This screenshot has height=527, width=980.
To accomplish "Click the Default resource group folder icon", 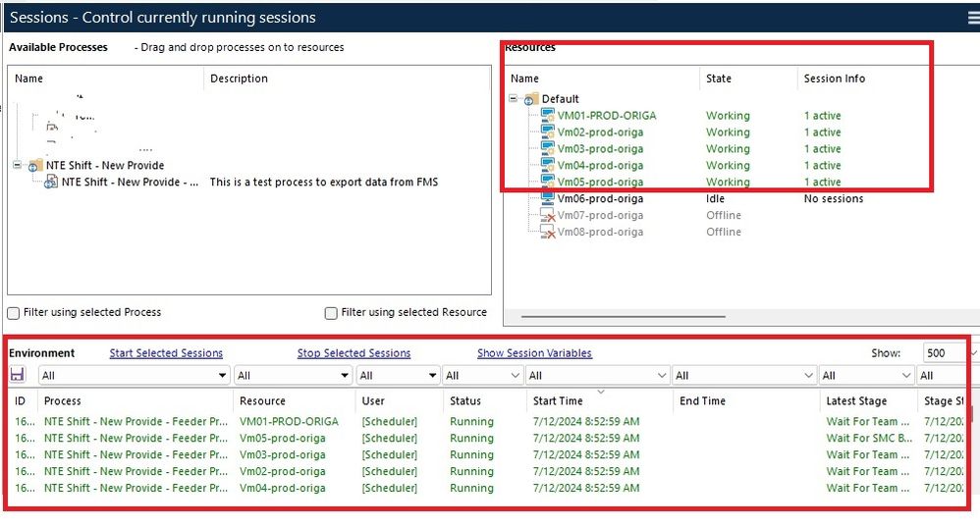I will (x=531, y=99).
